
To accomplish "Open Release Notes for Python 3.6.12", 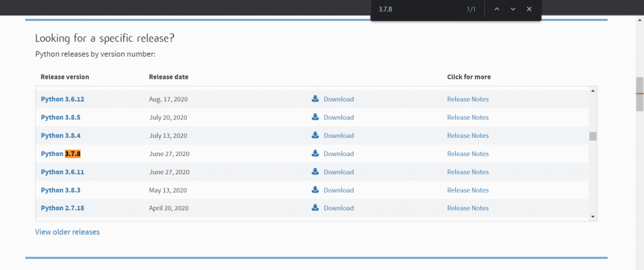I will (x=468, y=99).
